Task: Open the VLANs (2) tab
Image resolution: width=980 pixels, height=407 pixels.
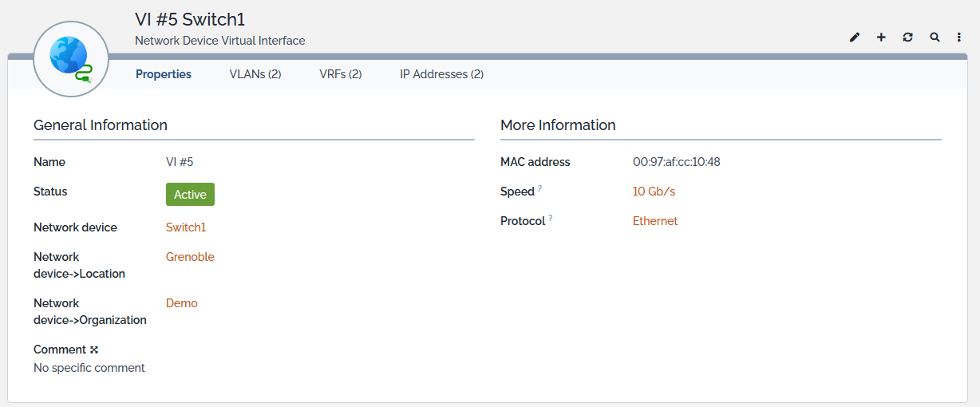Action: click(255, 74)
